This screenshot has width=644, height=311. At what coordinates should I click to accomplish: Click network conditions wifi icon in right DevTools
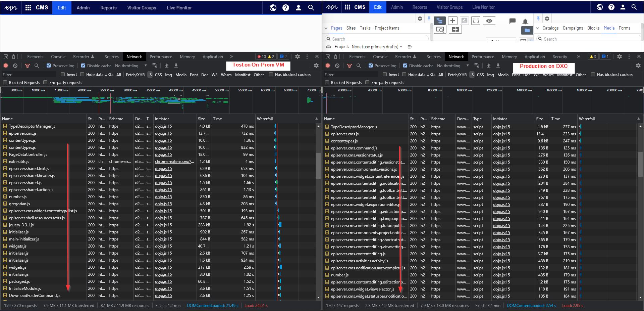[476, 66]
